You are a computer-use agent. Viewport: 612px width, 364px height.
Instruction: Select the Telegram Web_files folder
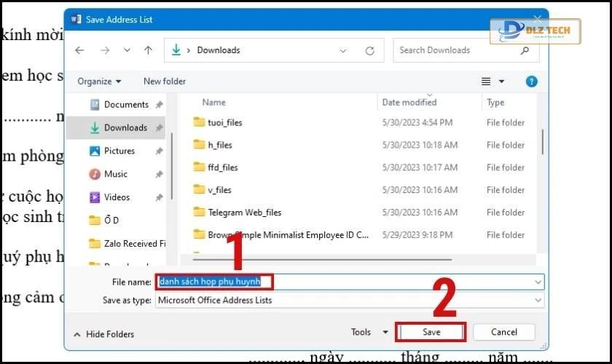coord(244,213)
